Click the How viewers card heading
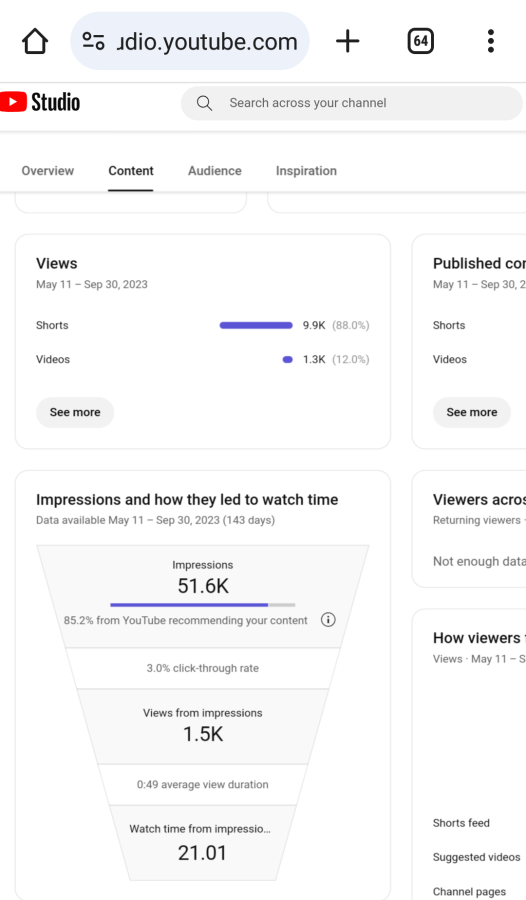Image resolution: width=526 pixels, height=900 pixels. [479, 638]
